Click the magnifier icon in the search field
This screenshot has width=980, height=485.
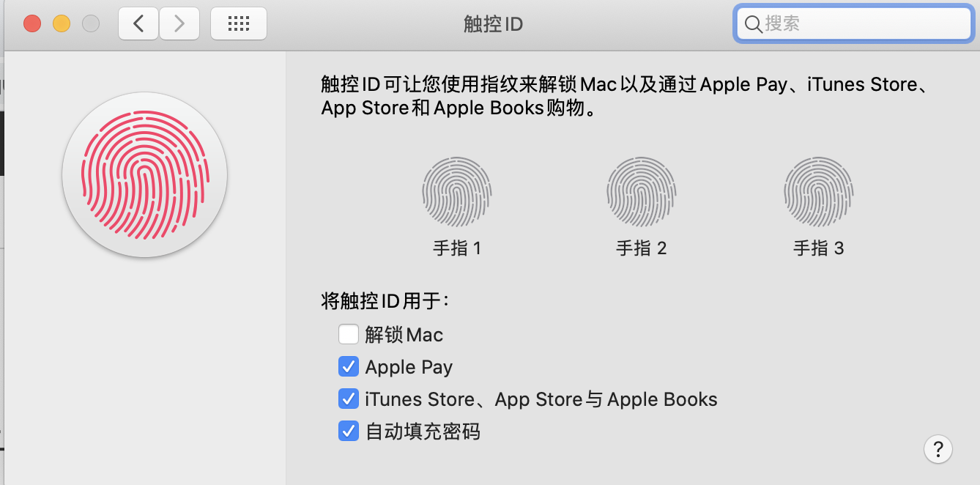click(x=753, y=24)
